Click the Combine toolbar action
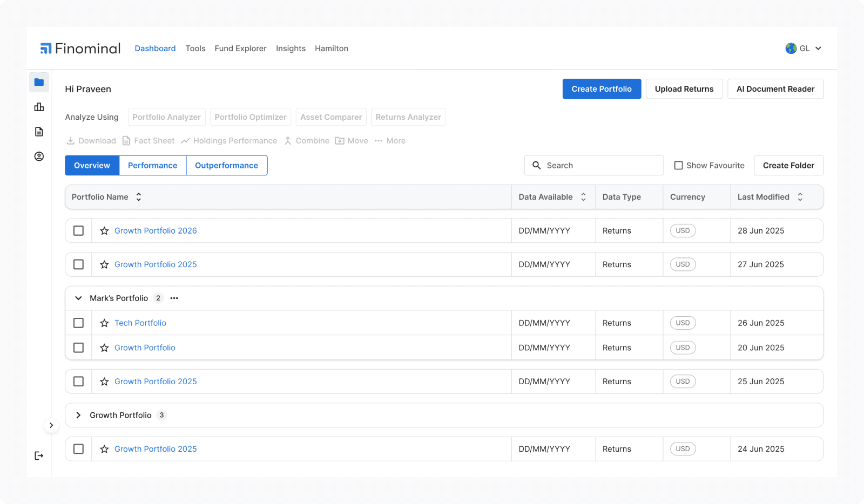 pos(307,141)
